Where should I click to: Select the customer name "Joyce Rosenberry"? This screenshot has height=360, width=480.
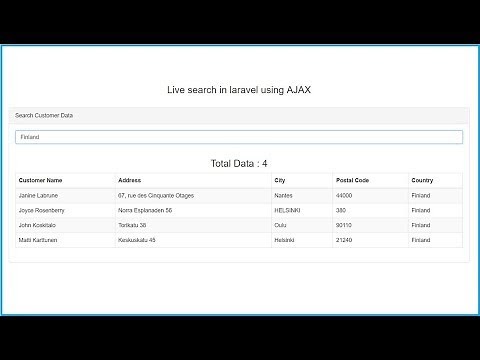42,210
